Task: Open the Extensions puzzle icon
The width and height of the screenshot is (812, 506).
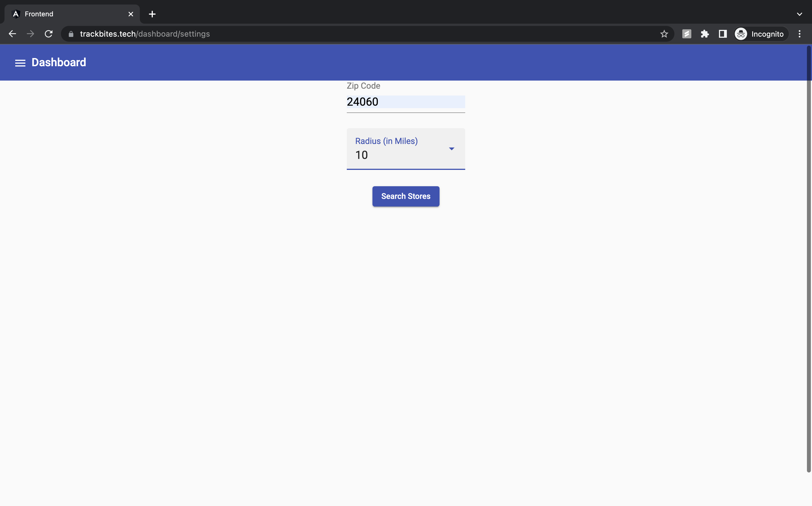Action: point(705,34)
